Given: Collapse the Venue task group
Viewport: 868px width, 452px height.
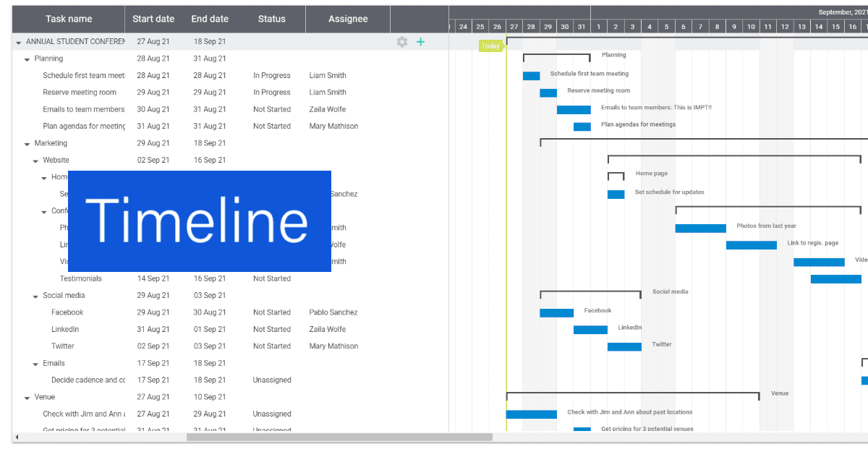Looking at the screenshot, I should coord(27,398).
